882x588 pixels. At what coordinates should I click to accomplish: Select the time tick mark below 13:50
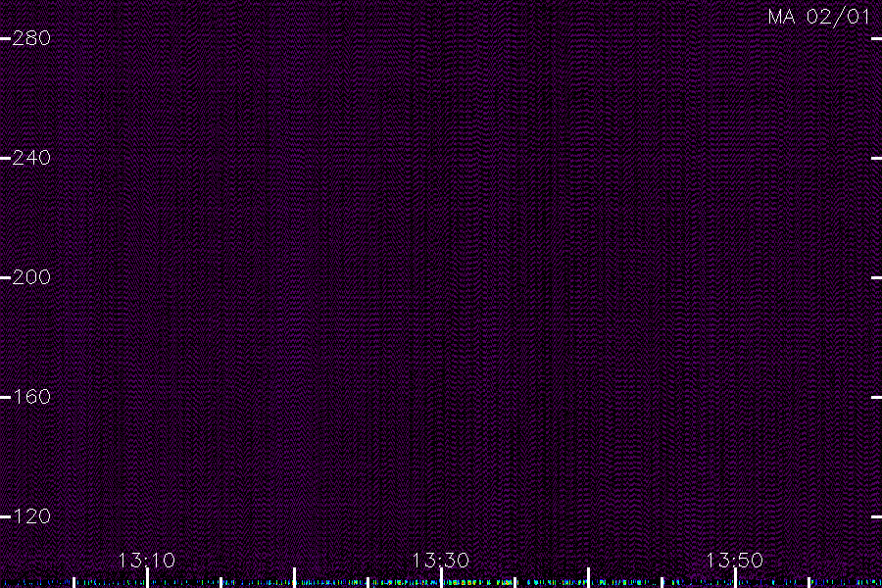point(735,578)
